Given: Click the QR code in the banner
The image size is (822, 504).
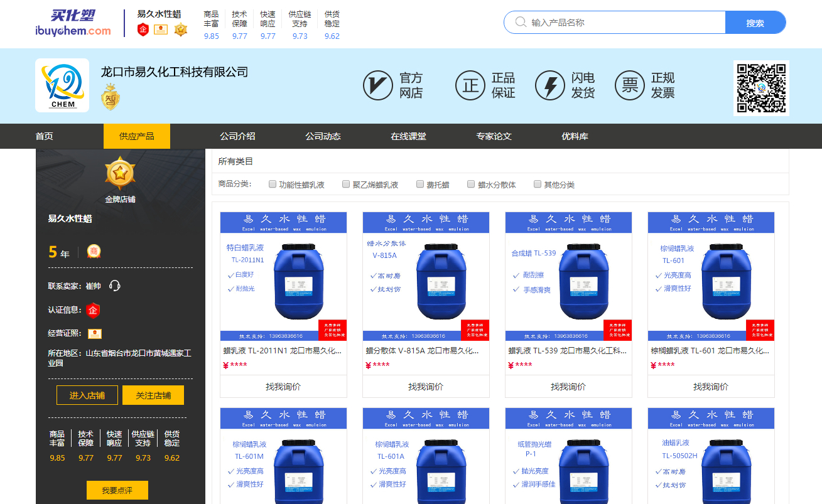Looking at the screenshot, I should point(761,88).
